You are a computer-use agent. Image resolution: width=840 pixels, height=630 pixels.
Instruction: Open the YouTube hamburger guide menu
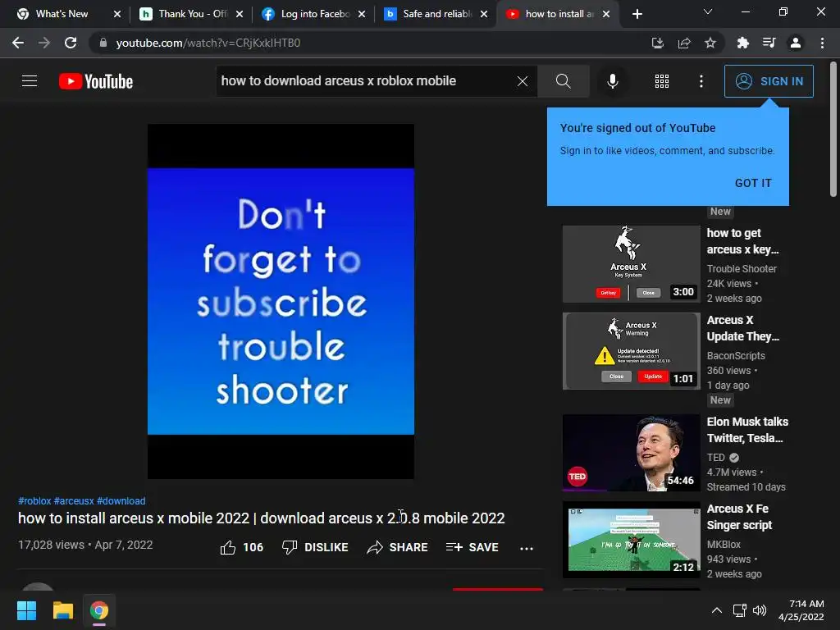[x=30, y=81]
